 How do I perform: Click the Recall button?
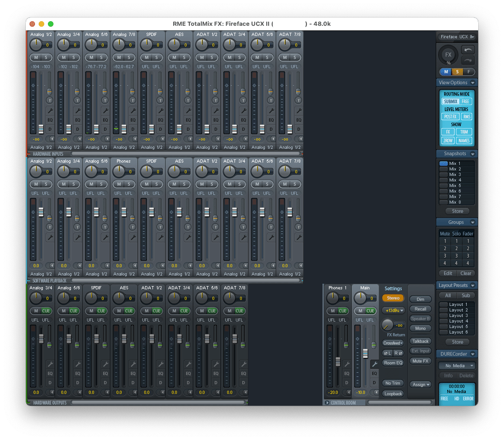[x=421, y=309]
